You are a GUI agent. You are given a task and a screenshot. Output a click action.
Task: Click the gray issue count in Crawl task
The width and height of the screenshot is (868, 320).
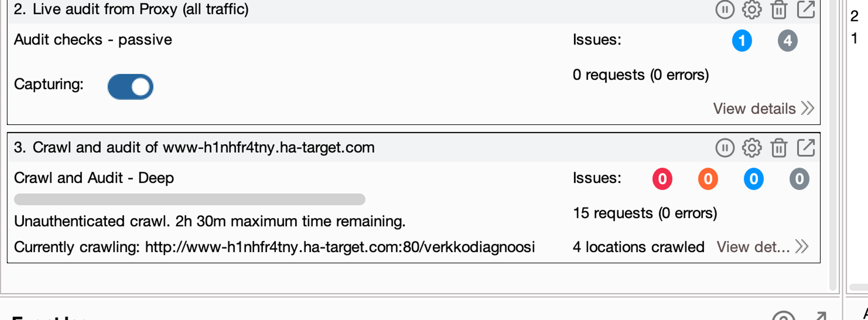click(x=799, y=179)
